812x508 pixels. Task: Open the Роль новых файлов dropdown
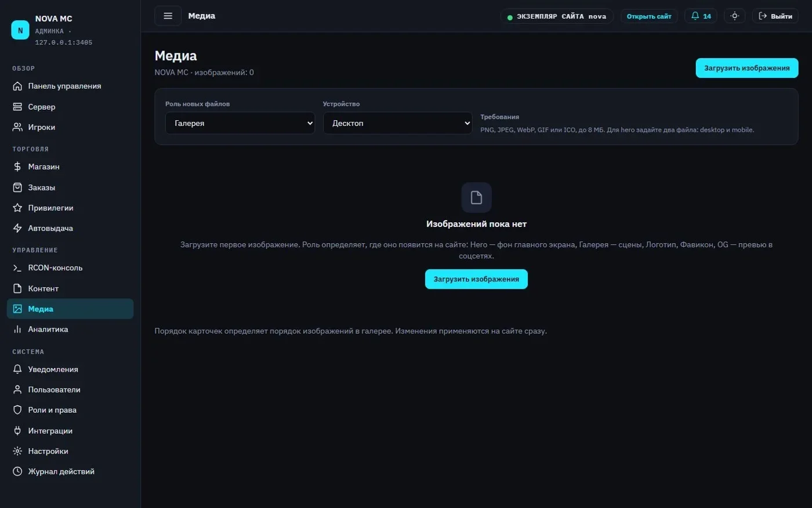tap(240, 123)
